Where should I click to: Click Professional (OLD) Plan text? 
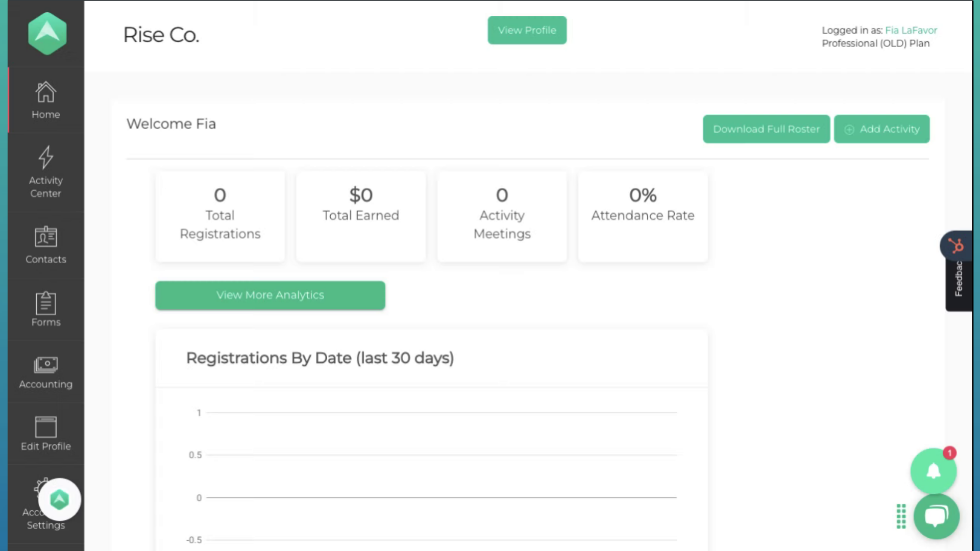(x=875, y=43)
